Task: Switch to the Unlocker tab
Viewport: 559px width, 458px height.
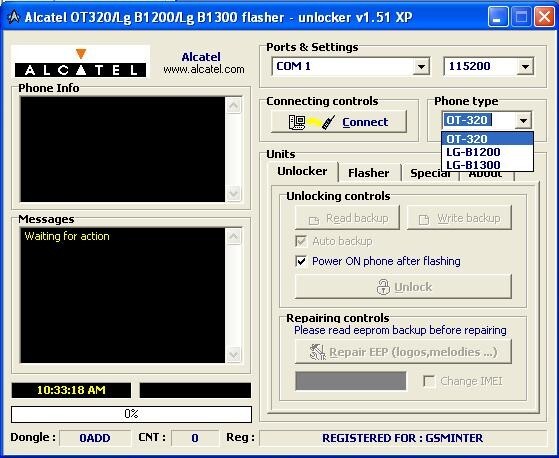Action: [302, 171]
